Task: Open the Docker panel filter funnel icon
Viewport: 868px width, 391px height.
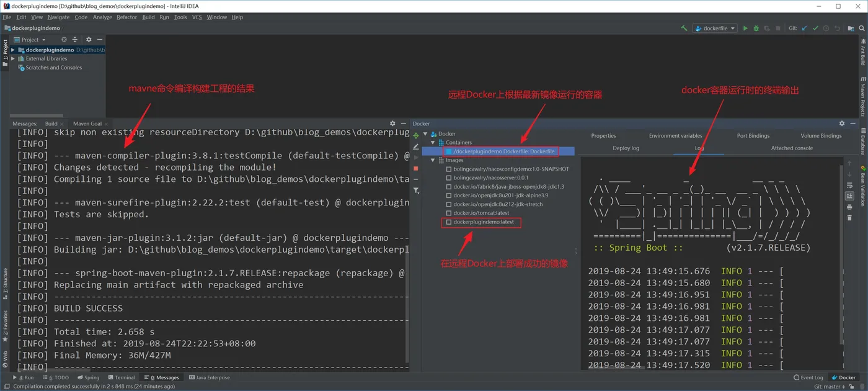Action: point(416,191)
